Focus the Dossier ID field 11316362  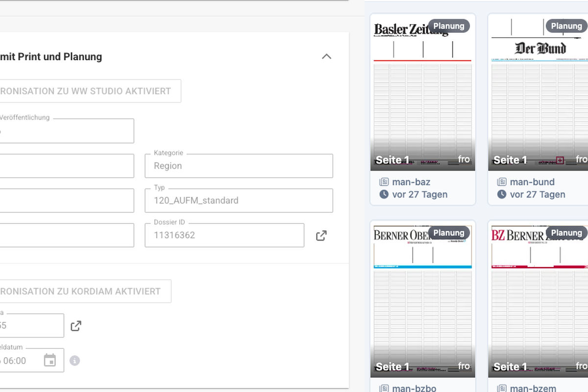pyautogui.click(x=224, y=235)
